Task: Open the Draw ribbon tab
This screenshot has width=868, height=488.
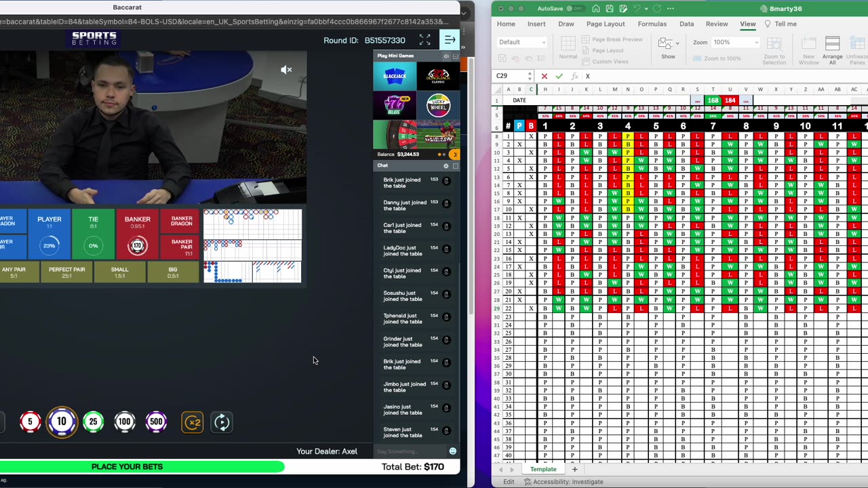Action: (x=566, y=24)
